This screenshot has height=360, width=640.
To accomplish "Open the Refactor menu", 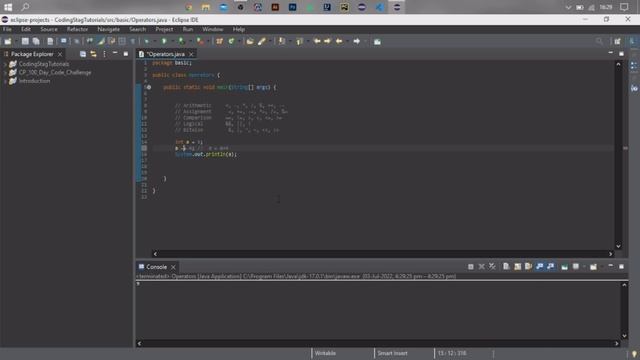I will pyautogui.click(x=77, y=29).
